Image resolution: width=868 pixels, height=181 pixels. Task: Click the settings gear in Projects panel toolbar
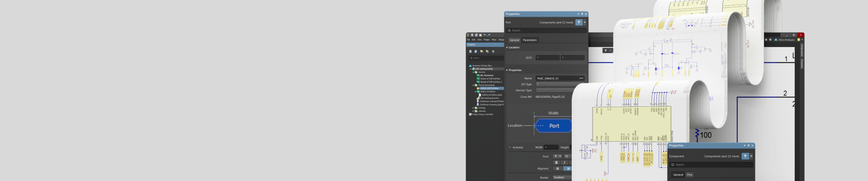tap(493, 52)
